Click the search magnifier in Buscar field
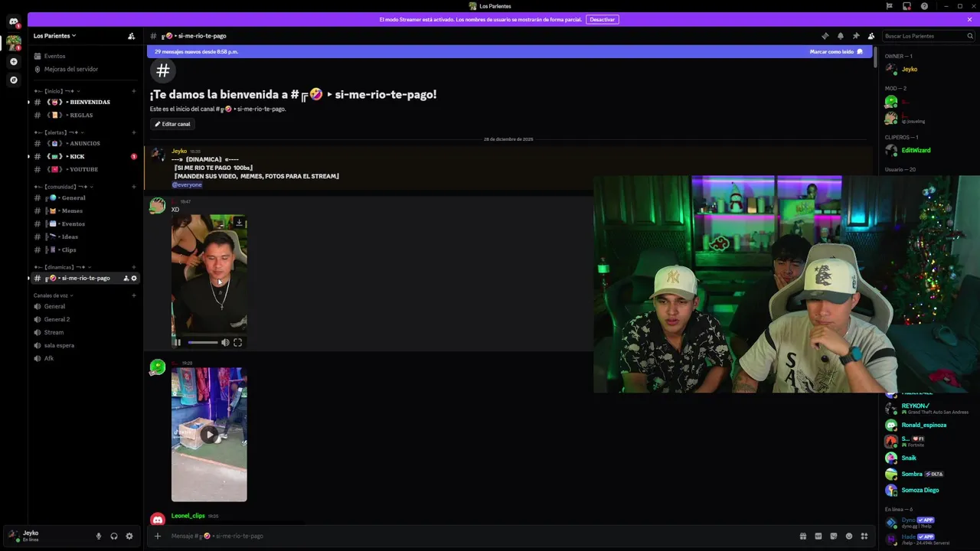 click(x=970, y=36)
